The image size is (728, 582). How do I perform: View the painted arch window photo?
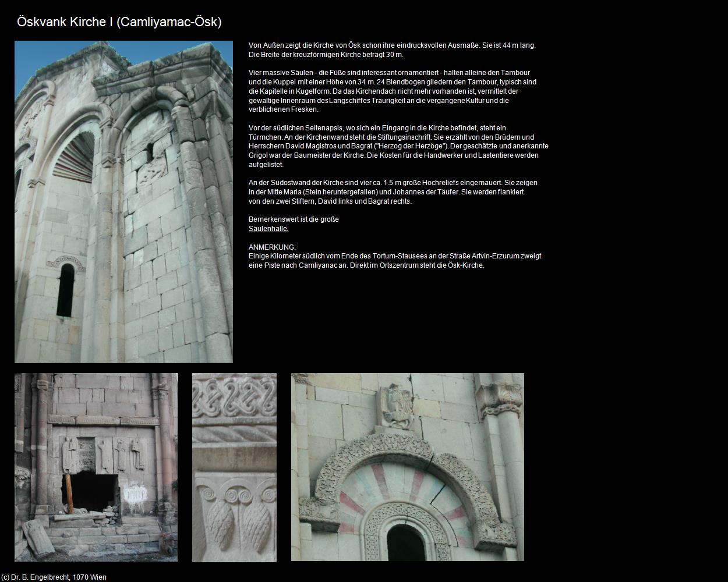(408, 467)
